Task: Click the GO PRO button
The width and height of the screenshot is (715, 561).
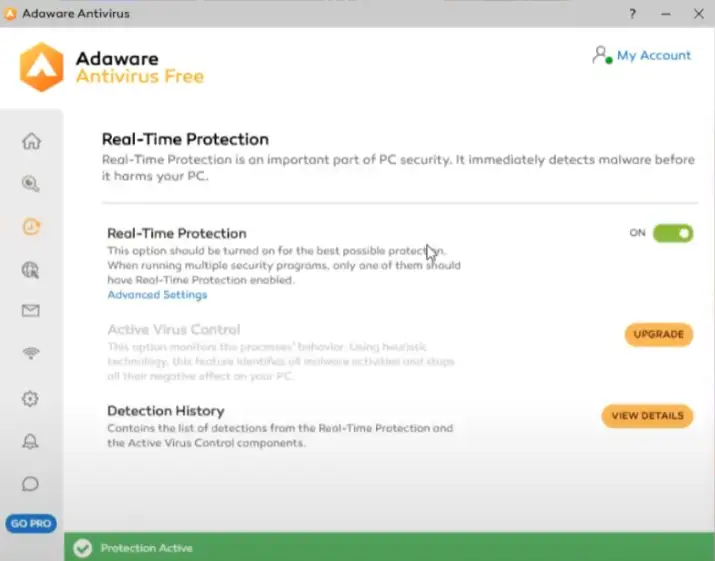Action: 32,523
